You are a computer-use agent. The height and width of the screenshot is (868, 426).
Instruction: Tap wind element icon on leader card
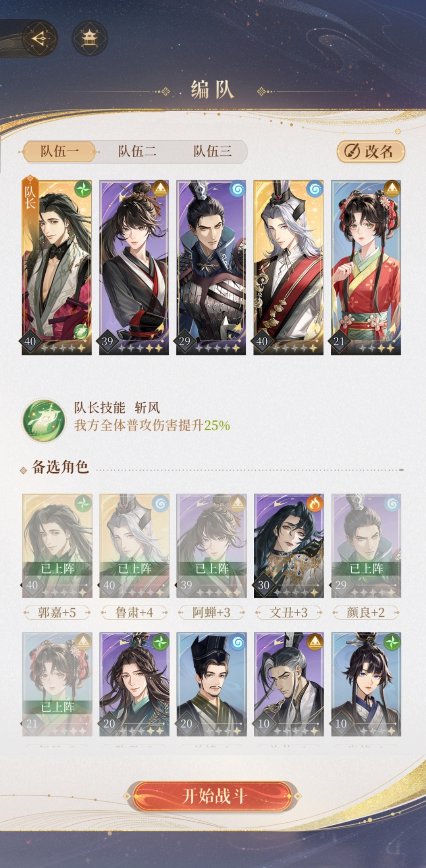coord(83,189)
